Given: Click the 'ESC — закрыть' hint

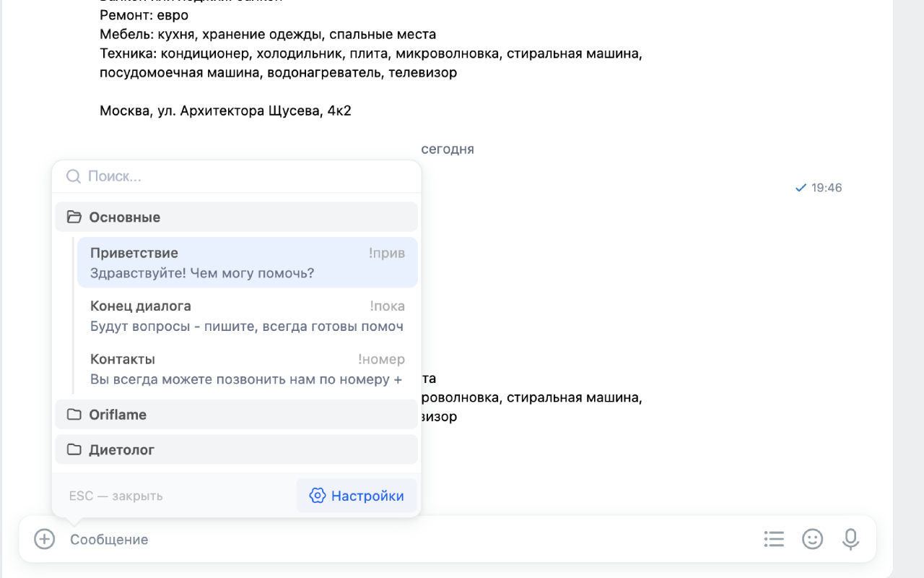Looking at the screenshot, I should 116,496.
